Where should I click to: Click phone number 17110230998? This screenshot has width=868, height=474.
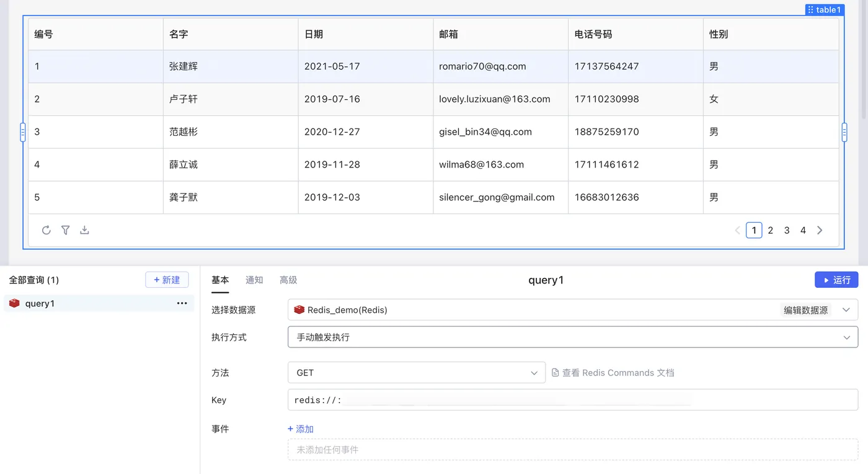pos(606,99)
